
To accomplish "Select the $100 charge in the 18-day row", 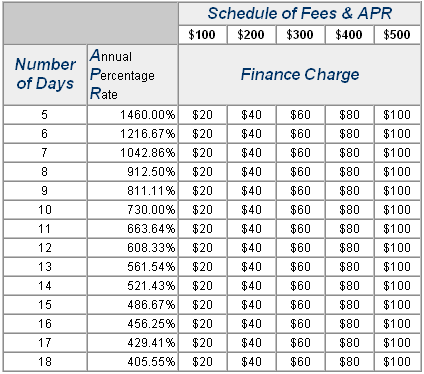I will click(x=397, y=362).
